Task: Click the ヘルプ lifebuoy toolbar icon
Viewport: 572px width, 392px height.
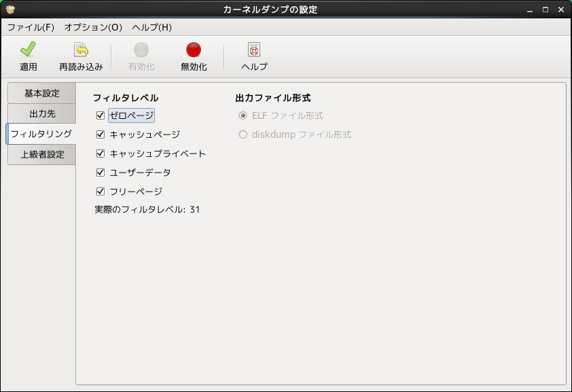Action: click(x=254, y=50)
